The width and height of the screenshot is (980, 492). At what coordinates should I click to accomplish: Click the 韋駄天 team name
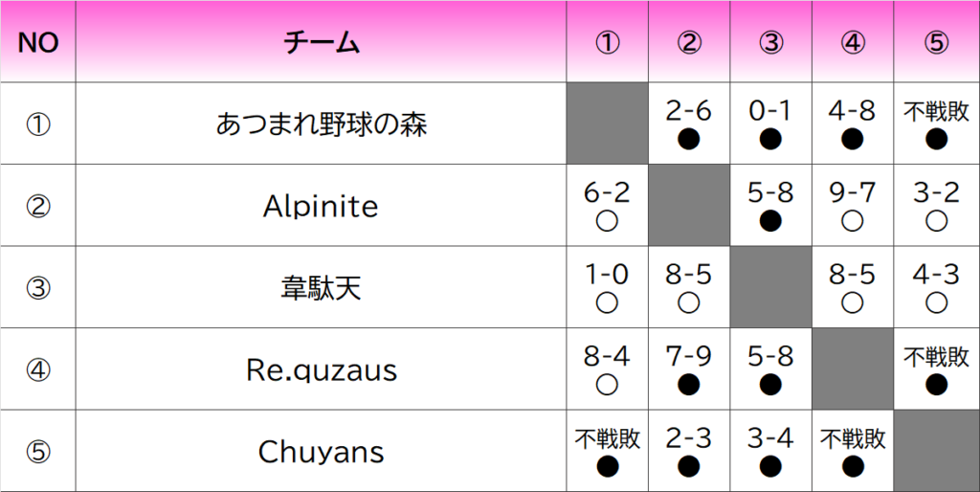coord(321,288)
